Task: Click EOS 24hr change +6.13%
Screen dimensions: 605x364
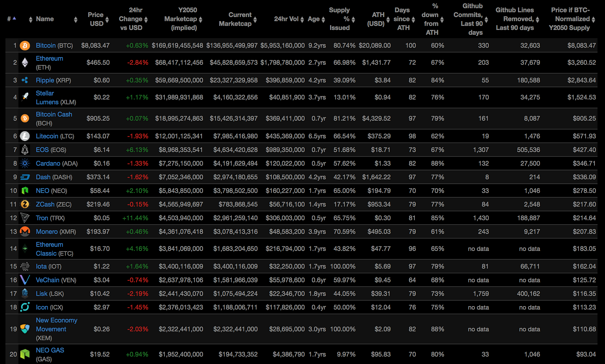Action: click(137, 150)
